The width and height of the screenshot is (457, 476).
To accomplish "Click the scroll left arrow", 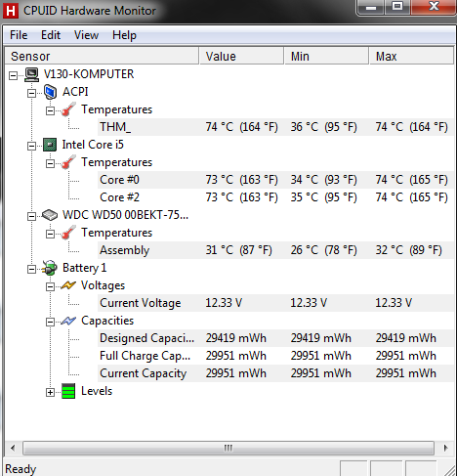I will click(x=13, y=448).
